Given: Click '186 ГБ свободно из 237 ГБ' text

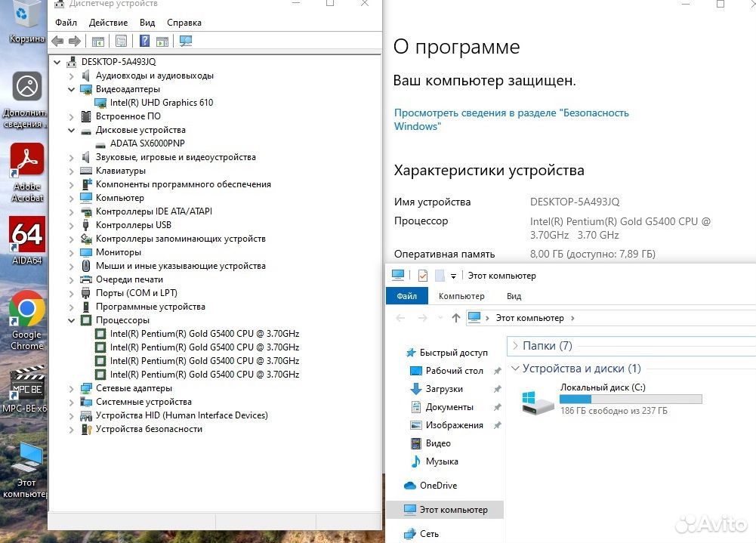Looking at the screenshot, I should (x=614, y=411).
